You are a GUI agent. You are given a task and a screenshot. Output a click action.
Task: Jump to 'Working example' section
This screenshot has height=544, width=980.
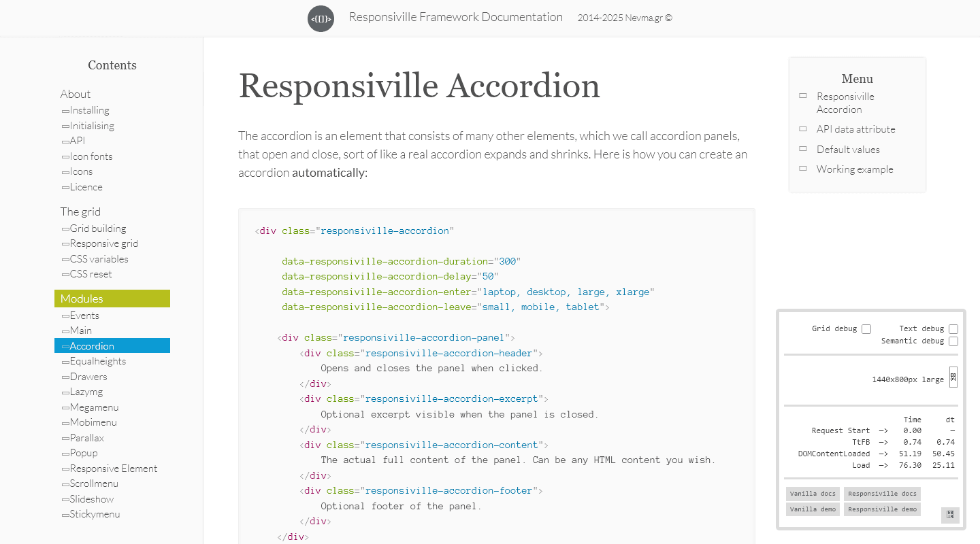coord(855,169)
